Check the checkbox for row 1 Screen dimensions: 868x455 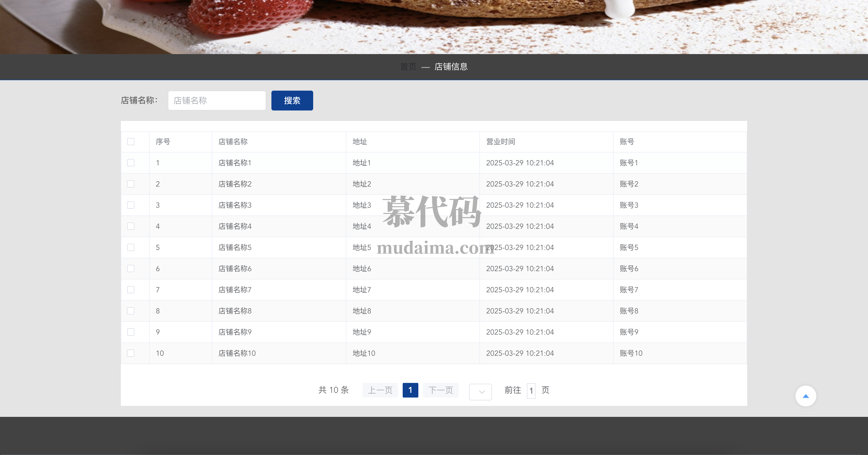131,163
